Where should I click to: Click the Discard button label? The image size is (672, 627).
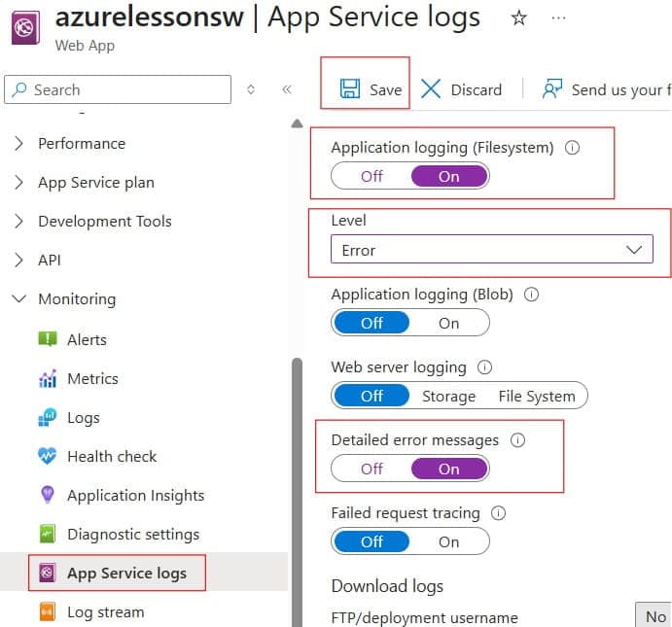click(477, 90)
